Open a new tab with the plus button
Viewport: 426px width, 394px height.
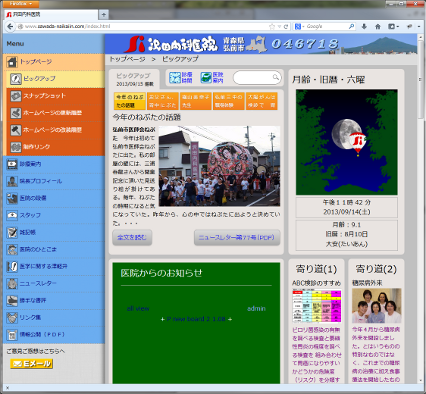click(x=104, y=15)
